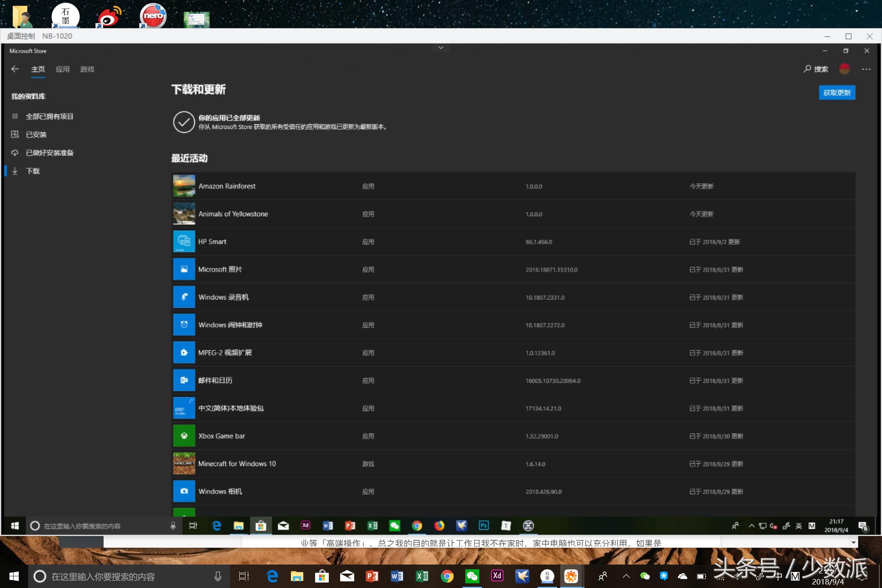882x588 pixels.
Task: Click the back arrow in Microsoft Store
Action: coord(15,69)
